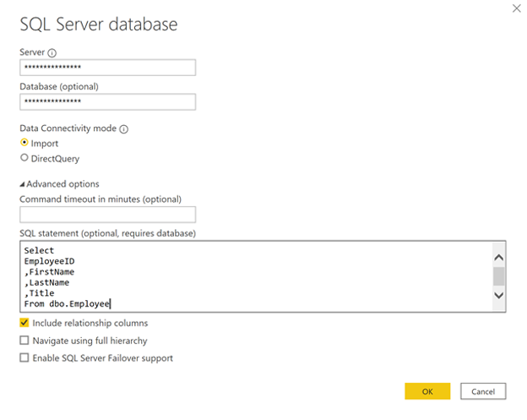Click the SQL statement scroll down arrow

pyautogui.click(x=498, y=295)
